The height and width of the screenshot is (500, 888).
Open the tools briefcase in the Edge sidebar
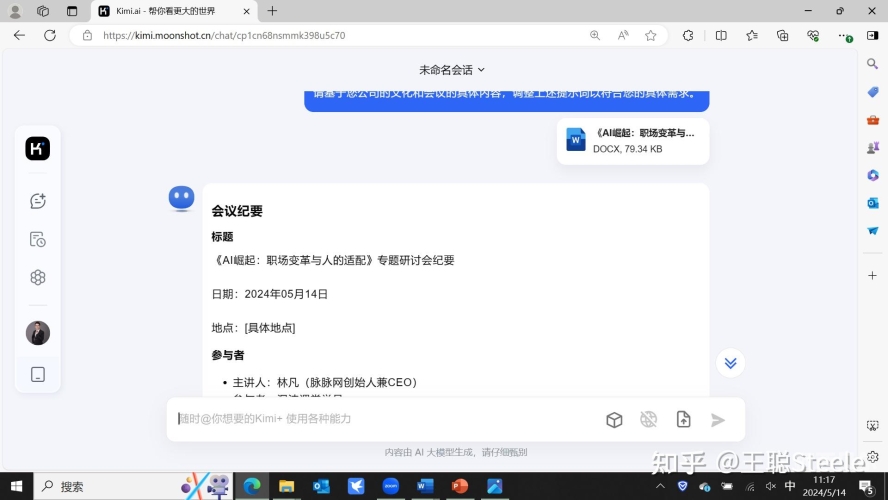coord(872,119)
